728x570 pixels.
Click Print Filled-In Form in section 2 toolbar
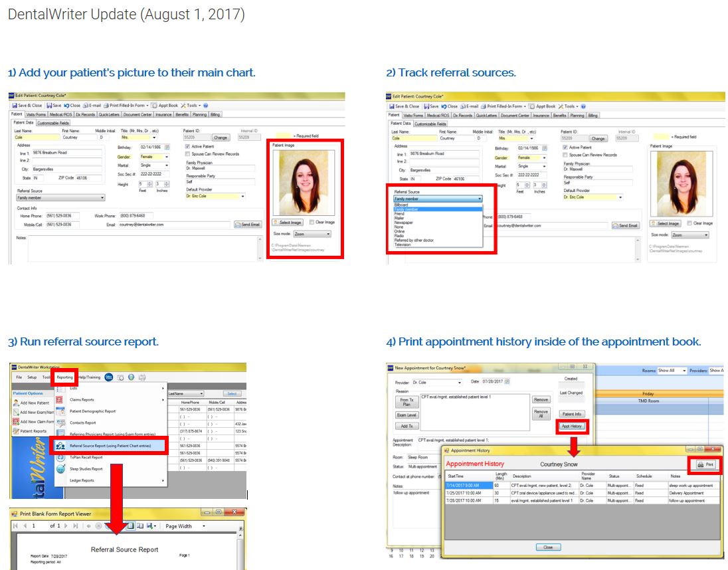503,106
